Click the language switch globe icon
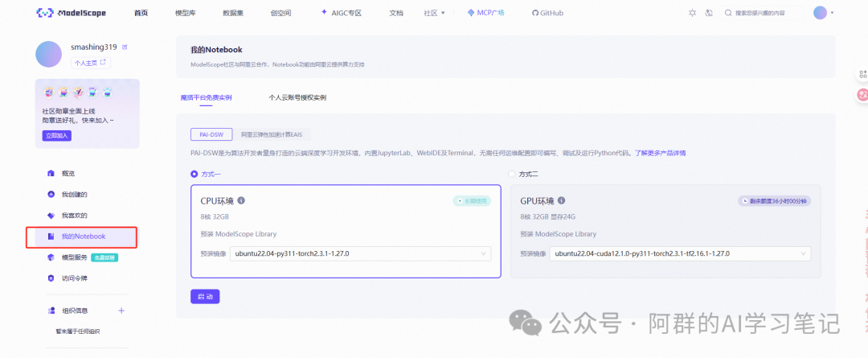 (x=709, y=13)
